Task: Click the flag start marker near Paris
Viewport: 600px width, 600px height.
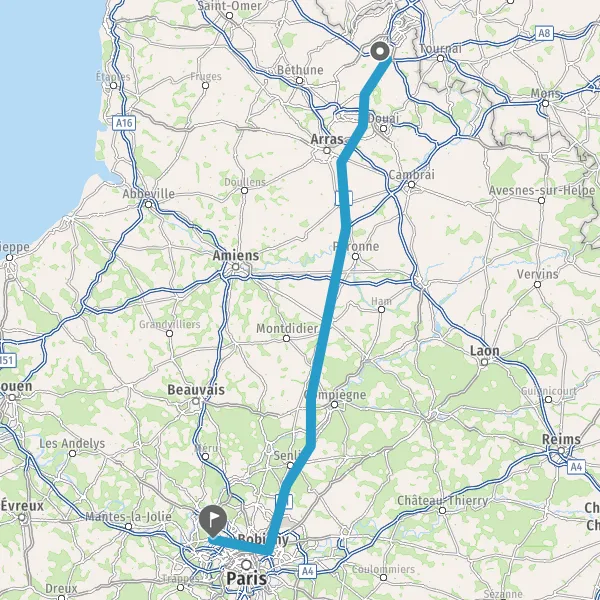Action: click(213, 521)
